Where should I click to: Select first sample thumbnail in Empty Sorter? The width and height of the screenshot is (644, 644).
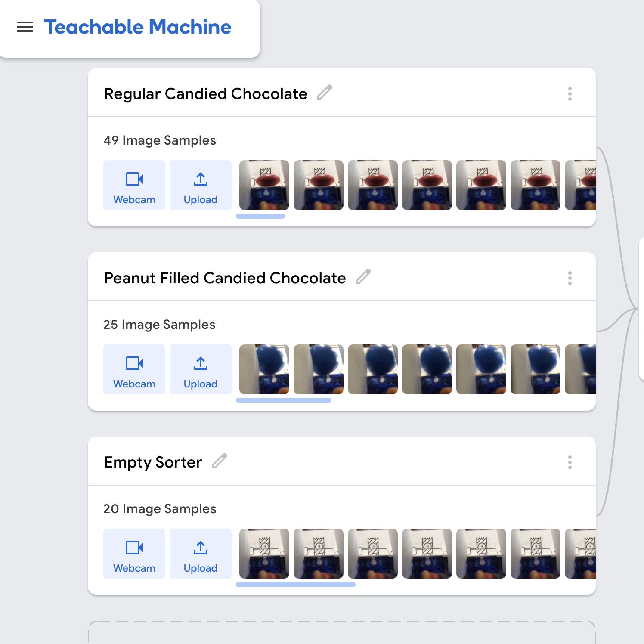(x=264, y=554)
